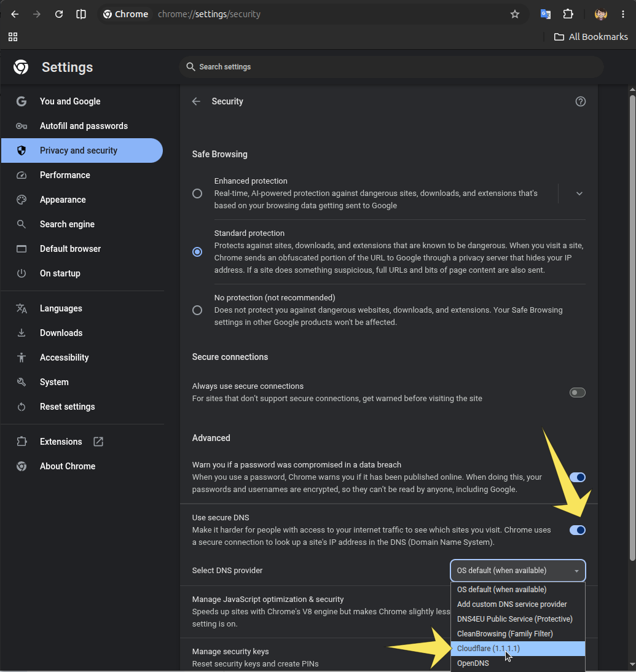This screenshot has height=672, width=636.
Task: Select the Enhanced protection radio button
Action: point(197,193)
